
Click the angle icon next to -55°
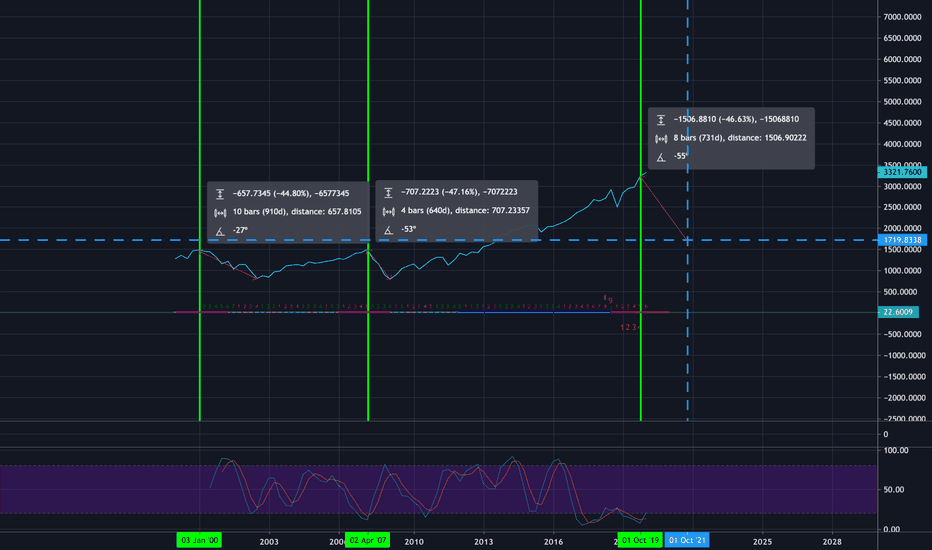click(661, 156)
